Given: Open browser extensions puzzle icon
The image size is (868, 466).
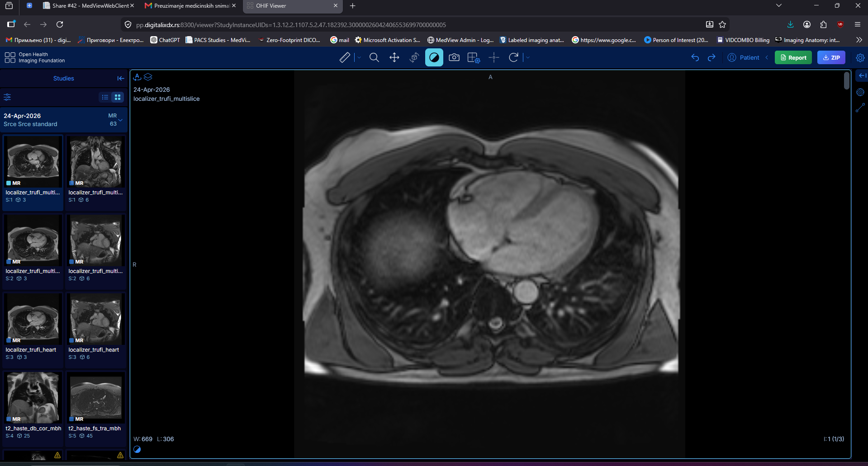Looking at the screenshot, I should 823,24.
